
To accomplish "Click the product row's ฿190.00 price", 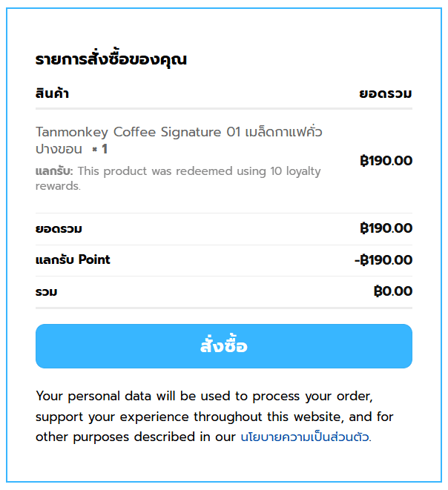I will click(x=385, y=160).
